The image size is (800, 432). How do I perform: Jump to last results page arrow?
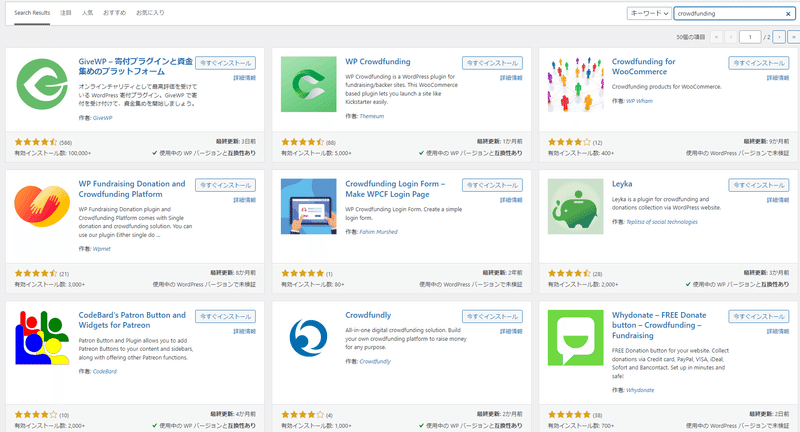click(793, 37)
